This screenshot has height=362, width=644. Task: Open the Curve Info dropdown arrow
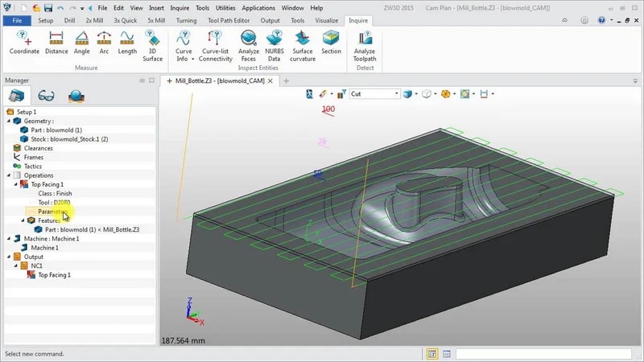coord(192,59)
